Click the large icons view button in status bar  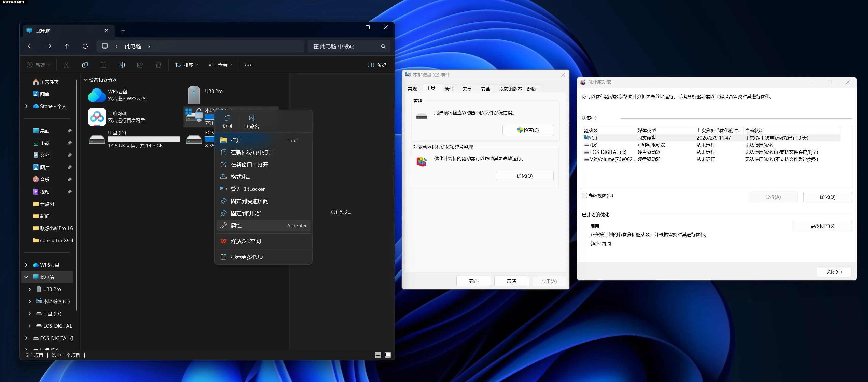coord(387,355)
